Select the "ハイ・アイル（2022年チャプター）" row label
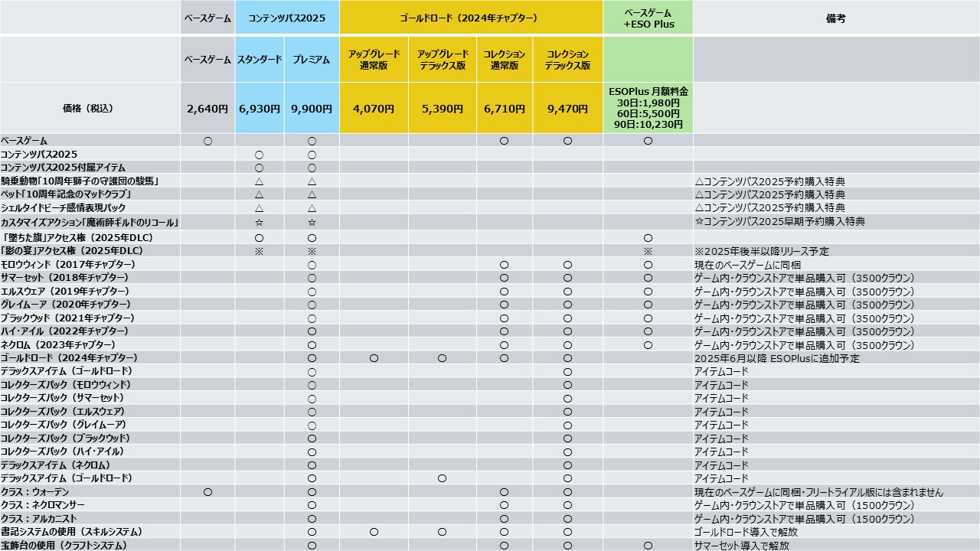 [x=64, y=331]
